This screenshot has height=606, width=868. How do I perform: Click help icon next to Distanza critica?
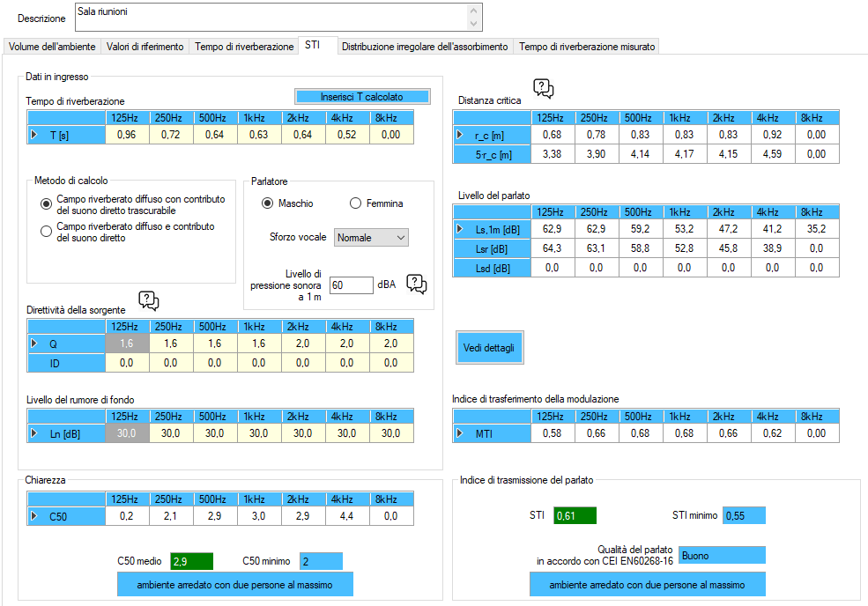[x=544, y=88]
